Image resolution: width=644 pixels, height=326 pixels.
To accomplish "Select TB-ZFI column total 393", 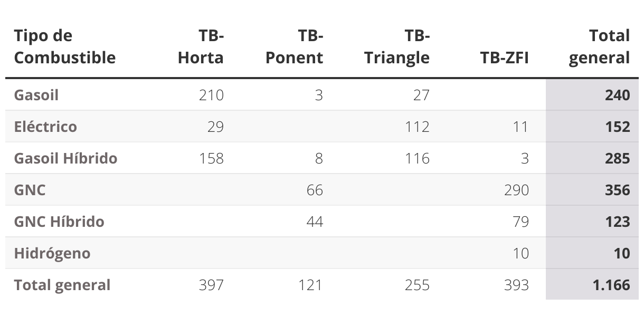I will [516, 285].
